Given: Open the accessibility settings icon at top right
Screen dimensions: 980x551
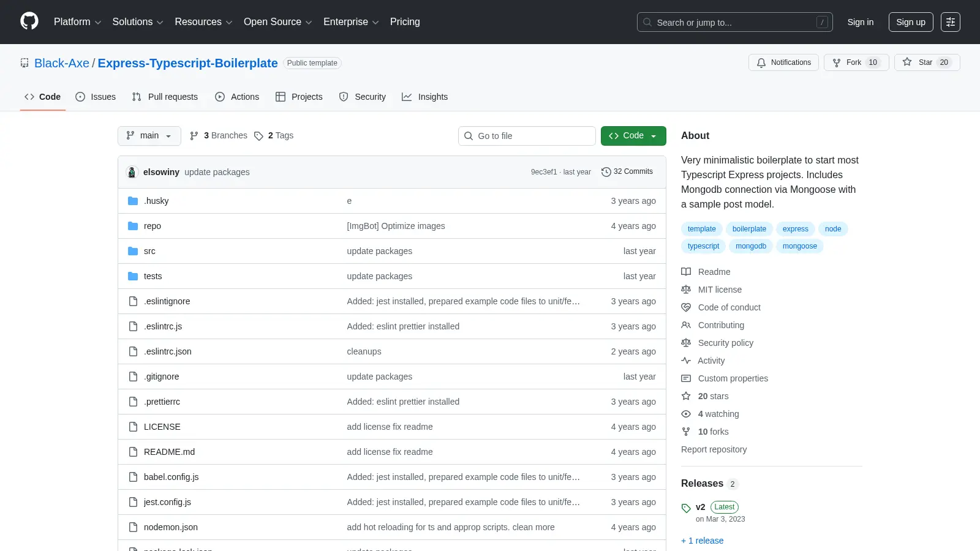Looking at the screenshot, I should point(951,22).
